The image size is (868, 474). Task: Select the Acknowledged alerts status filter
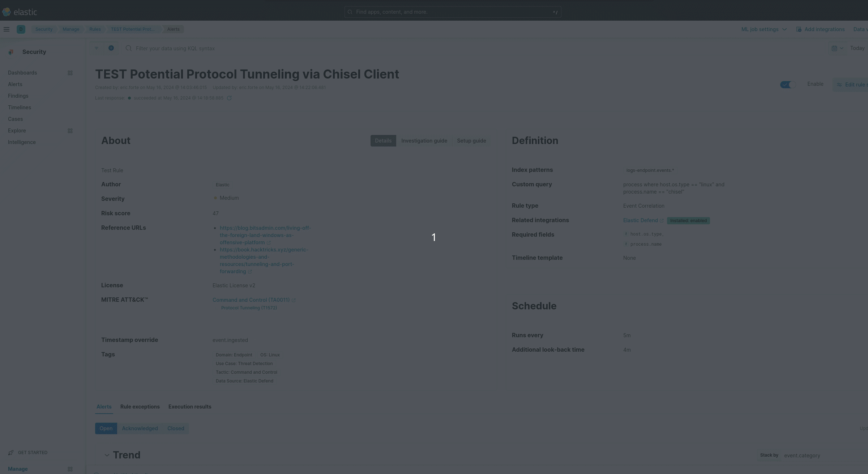click(140, 428)
